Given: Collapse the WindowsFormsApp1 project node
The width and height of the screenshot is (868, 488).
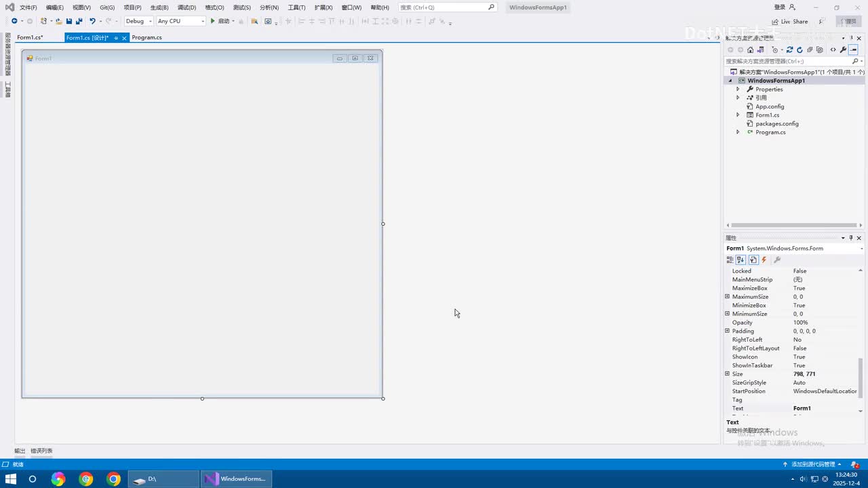Looking at the screenshot, I should click(x=730, y=81).
